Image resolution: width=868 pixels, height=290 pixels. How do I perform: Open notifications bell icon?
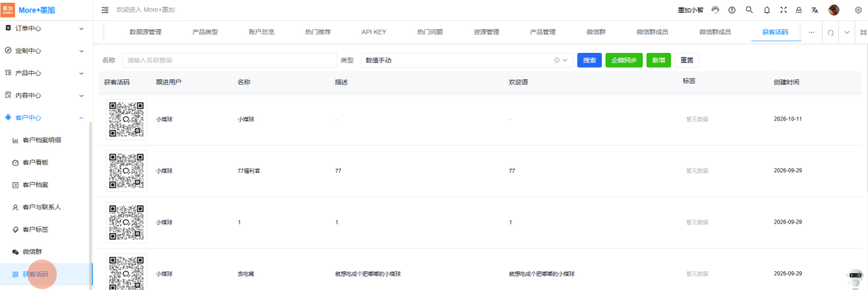[x=767, y=10]
